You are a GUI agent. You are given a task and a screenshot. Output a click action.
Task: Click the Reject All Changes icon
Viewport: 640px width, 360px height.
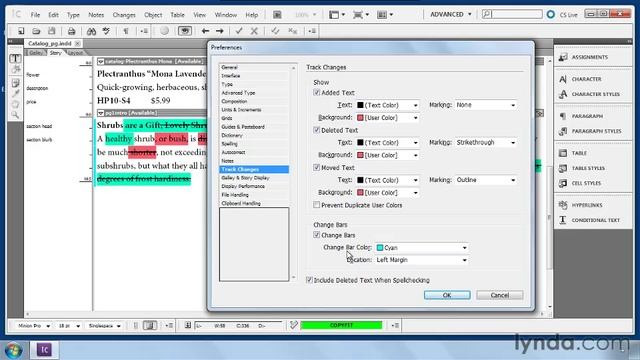click(x=293, y=31)
